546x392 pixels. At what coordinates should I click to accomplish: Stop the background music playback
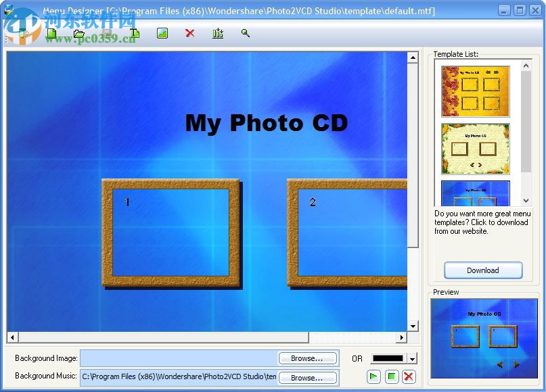click(x=392, y=376)
